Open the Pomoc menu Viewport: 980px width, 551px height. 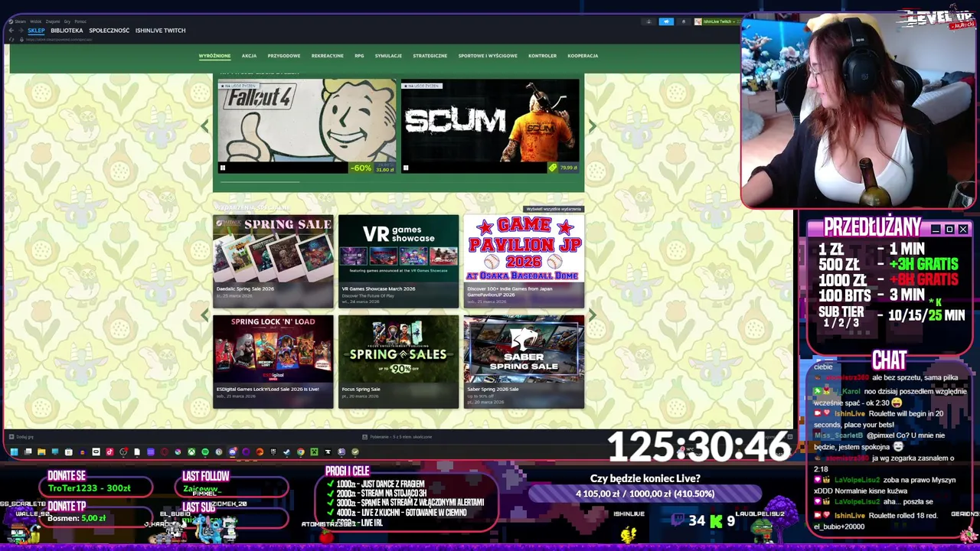(x=80, y=21)
